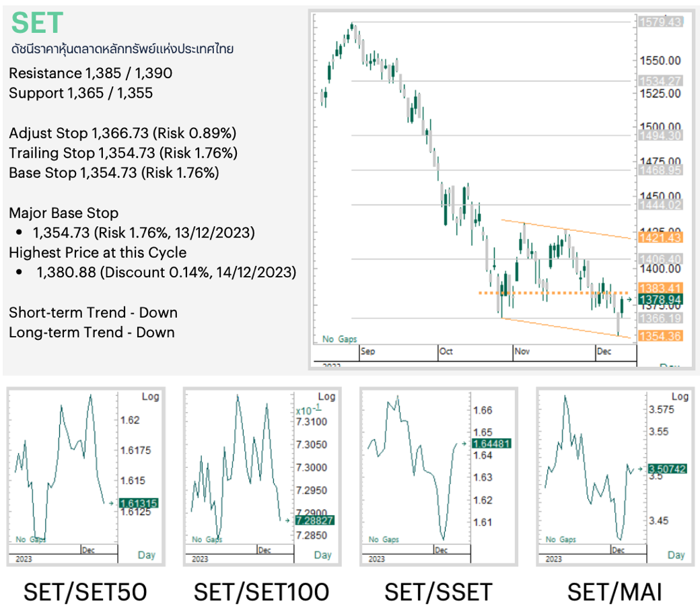Click the Support 1,365 / 1,355 line
This screenshot has height=614, width=700.
tap(81, 93)
